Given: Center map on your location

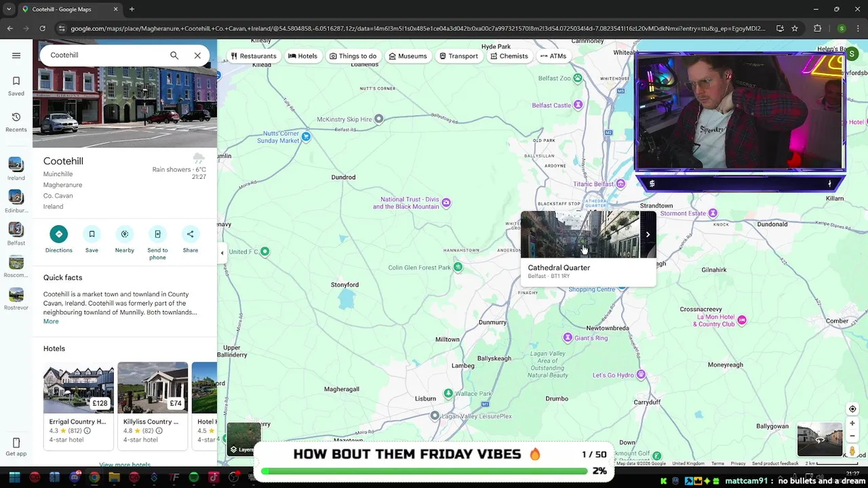Looking at the screenshot, I should point(852,409).
